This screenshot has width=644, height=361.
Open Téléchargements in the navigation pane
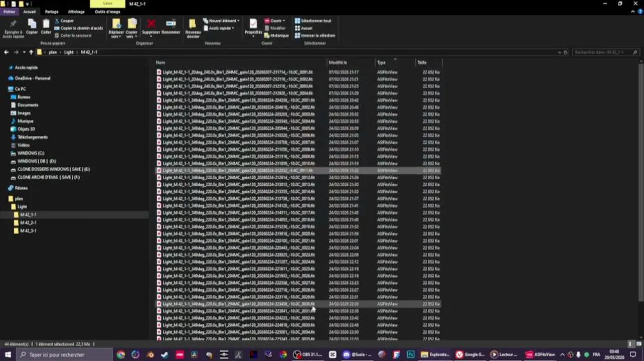[x=33, y=137]
